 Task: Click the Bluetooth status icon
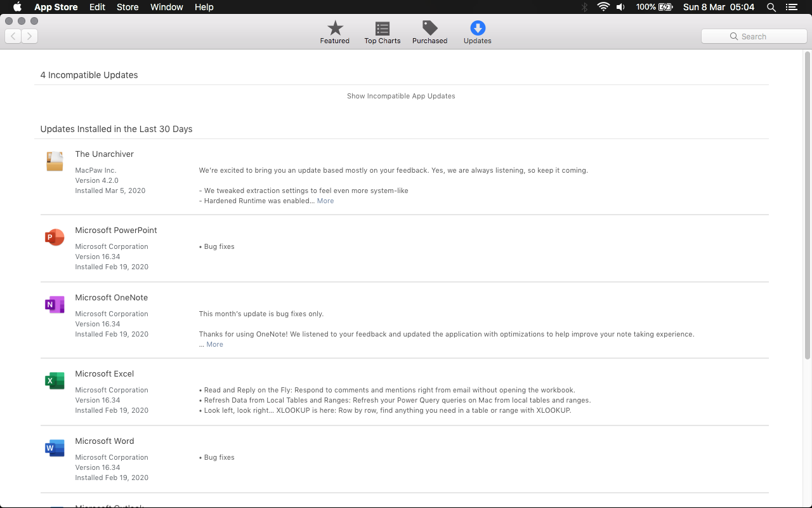pos(585,7)
